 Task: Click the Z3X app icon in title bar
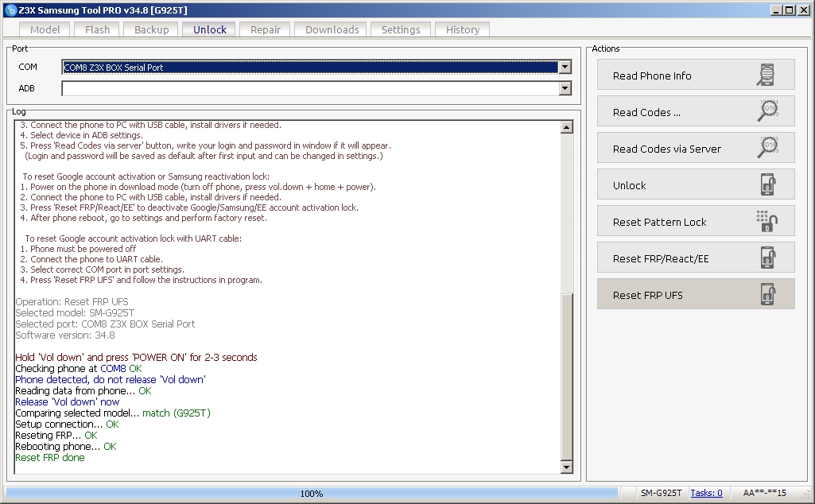tap(10, 10)
